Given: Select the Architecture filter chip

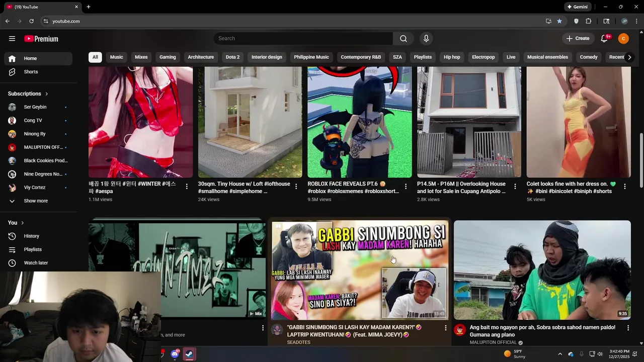Looking at the screenshot, I should click(201, 57).
